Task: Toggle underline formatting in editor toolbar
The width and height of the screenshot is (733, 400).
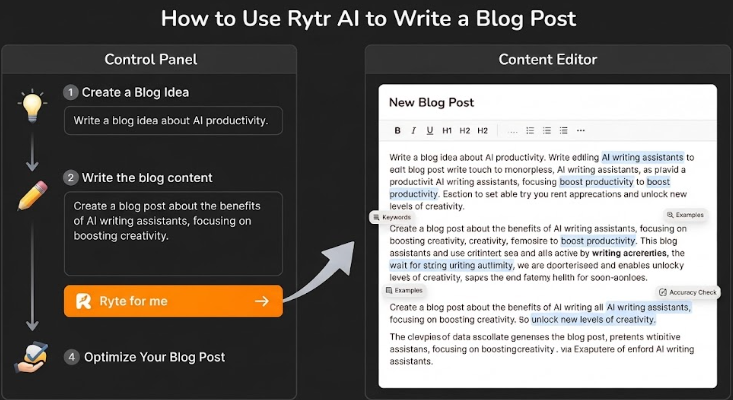Action: 430,131
